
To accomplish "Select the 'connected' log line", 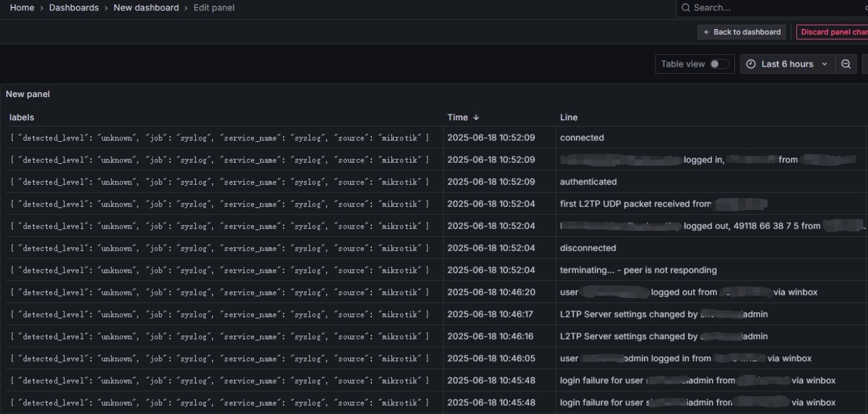I will [582, 137].
